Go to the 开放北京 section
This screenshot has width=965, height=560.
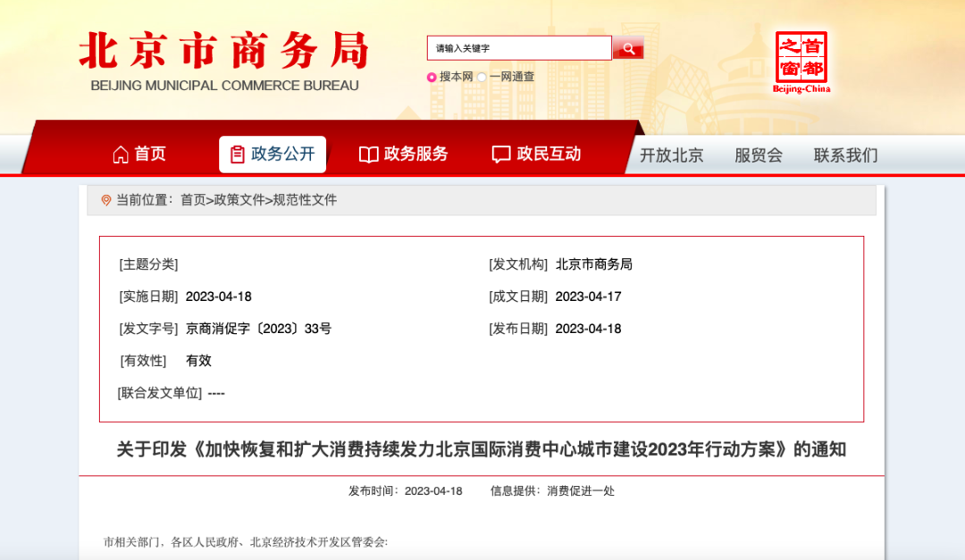672,155
